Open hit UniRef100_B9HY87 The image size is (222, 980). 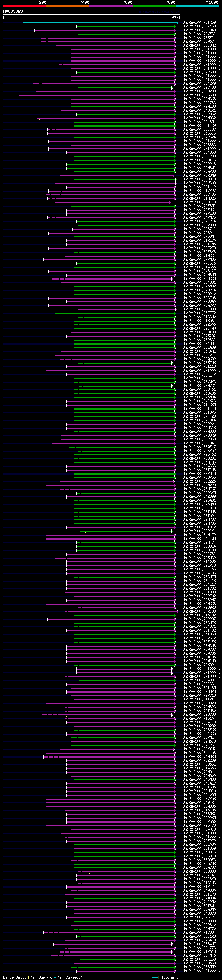click(x=199, y=519)
